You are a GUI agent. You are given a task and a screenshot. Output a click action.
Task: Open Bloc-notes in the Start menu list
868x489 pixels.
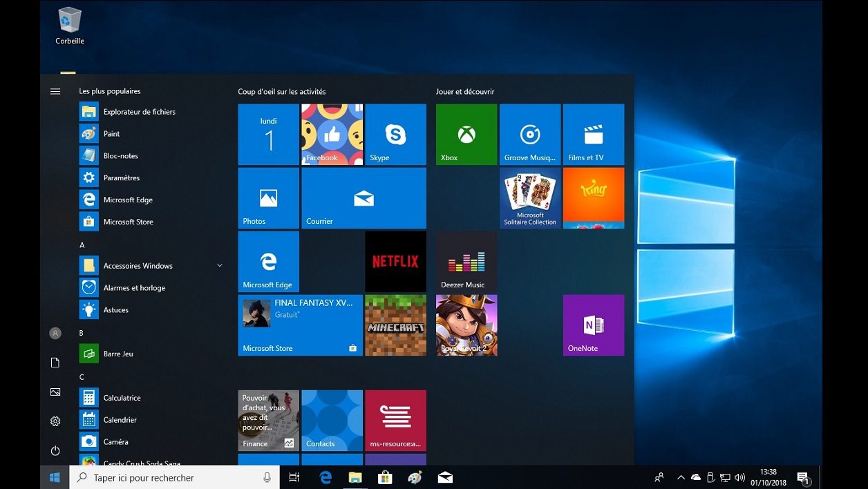[152, 156]
